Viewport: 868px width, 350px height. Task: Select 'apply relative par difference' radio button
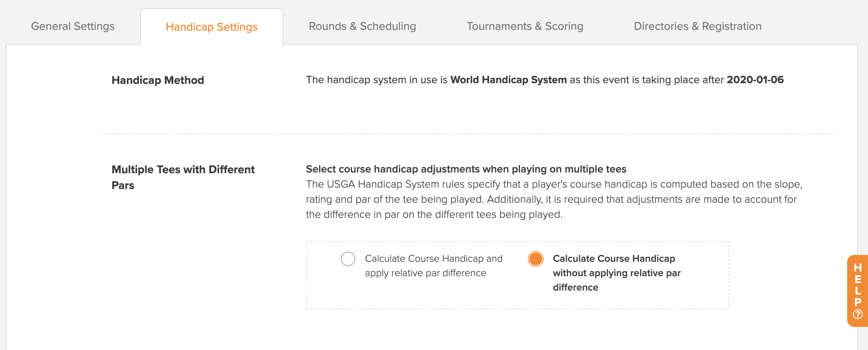click(348, 259)
